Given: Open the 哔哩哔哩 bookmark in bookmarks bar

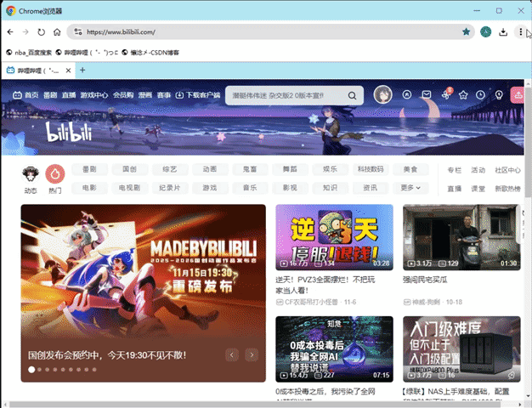Looking at the screenshot, I should tap(87, 53).
